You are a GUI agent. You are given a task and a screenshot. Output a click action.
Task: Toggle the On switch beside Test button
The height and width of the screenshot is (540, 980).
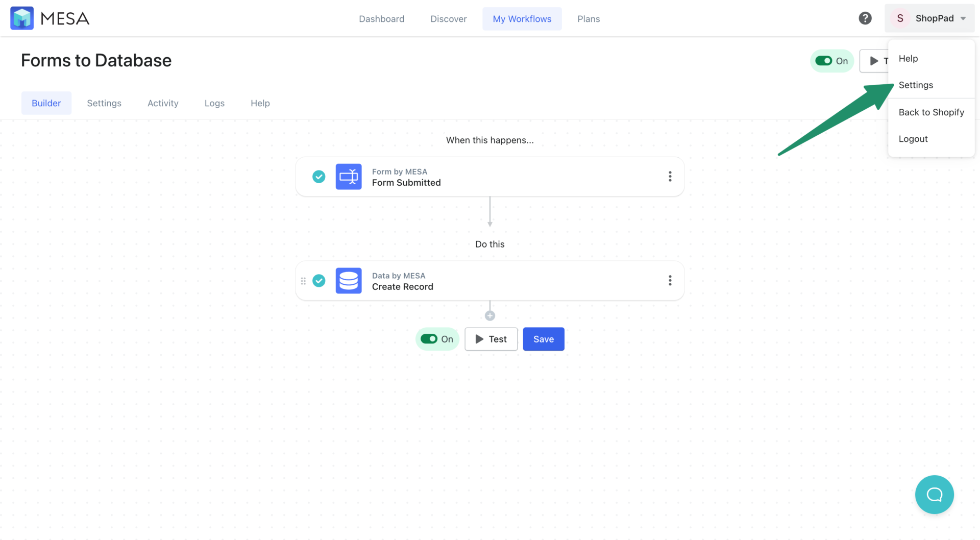point(429,339)
